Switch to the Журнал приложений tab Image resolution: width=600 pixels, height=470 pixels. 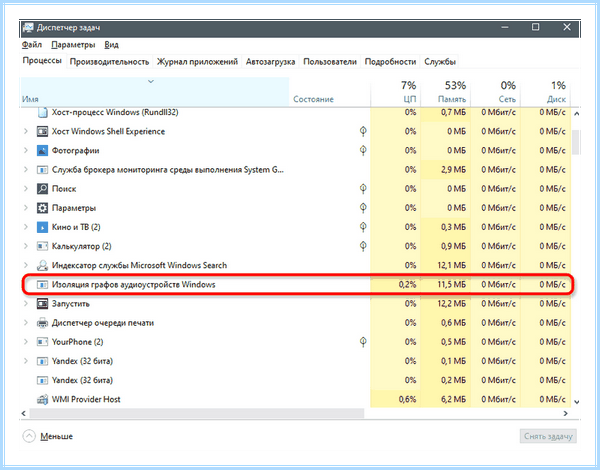197,62
